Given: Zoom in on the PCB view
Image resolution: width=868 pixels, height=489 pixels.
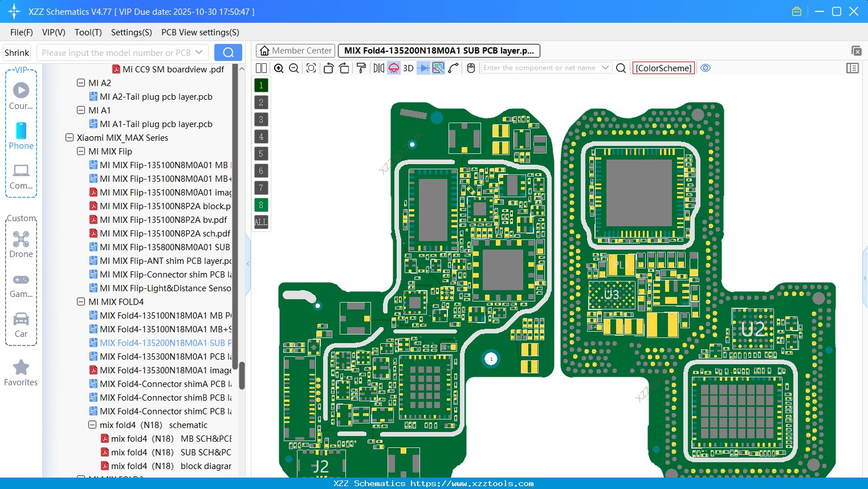Looking at the screenshot, I should tap(279, 68).
